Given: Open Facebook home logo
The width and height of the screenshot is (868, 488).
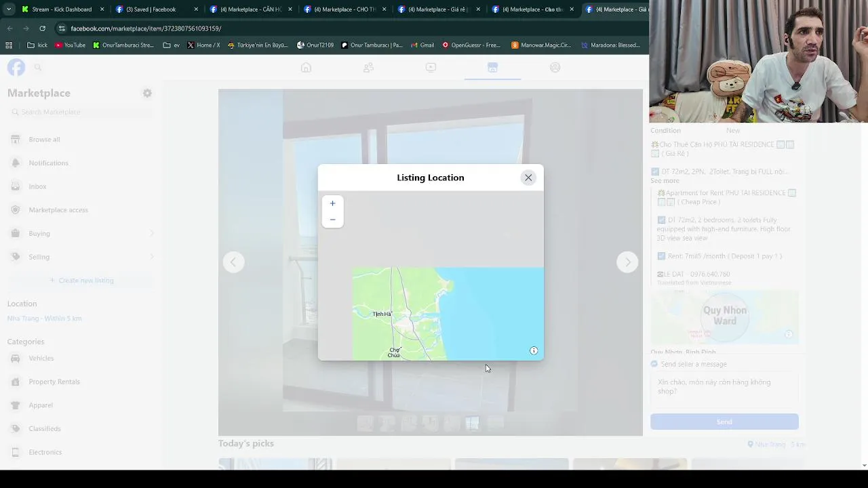Looking at the screenshot, I should pyautogui.click(x=16, y=67).
